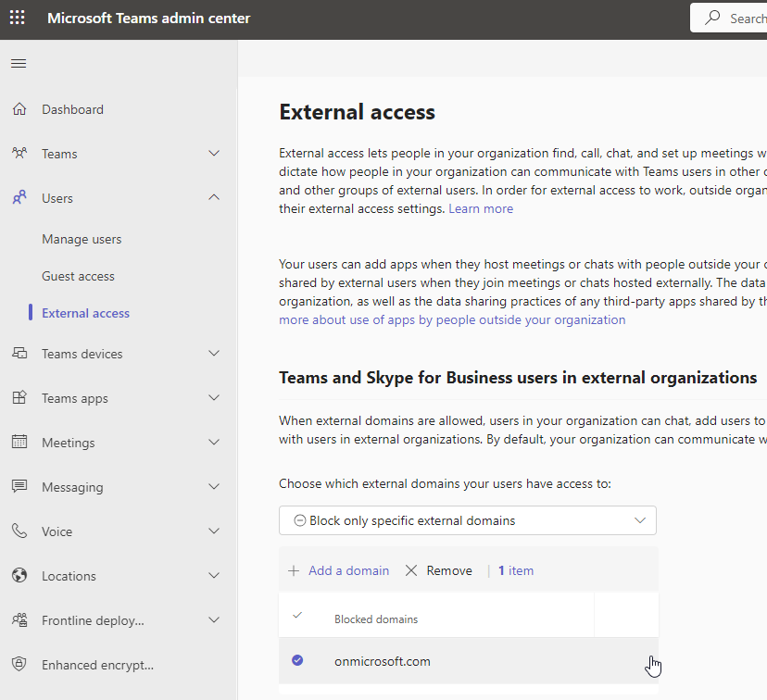The image size is (767, 700).
Task: Toggle select-all check in Blocked domains header
Action: 297,616
